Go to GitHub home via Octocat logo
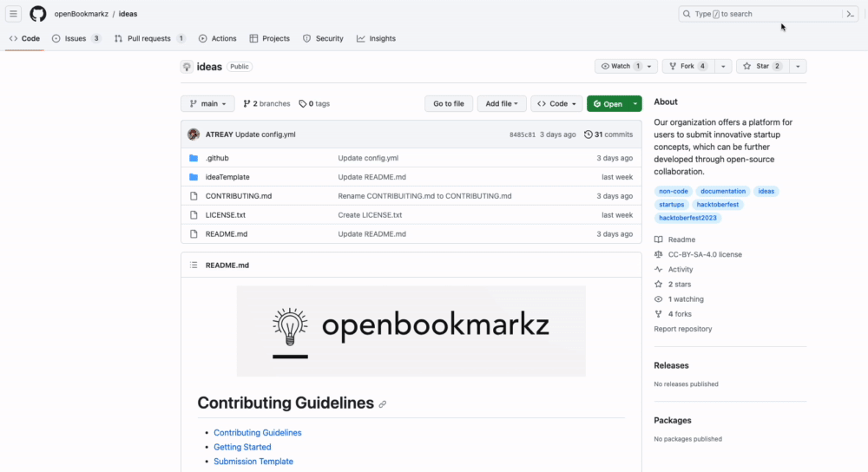Screen dimensions: 868x472 [x=37, y=13]
